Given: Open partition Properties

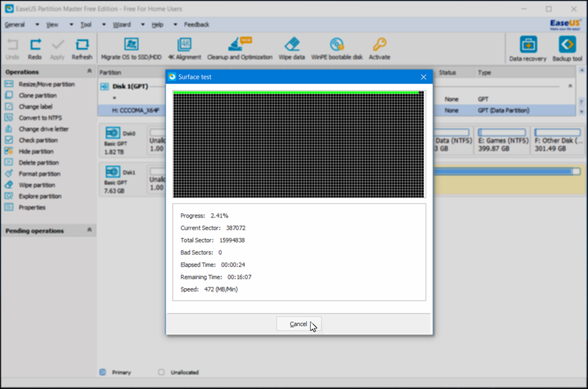Looking at the screenshot, I should tap(32, 208).
